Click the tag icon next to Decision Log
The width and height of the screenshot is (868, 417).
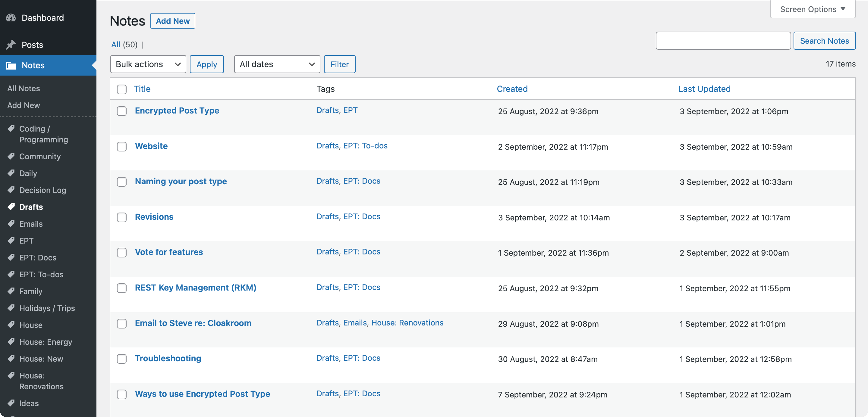click(x=11, y=190)
